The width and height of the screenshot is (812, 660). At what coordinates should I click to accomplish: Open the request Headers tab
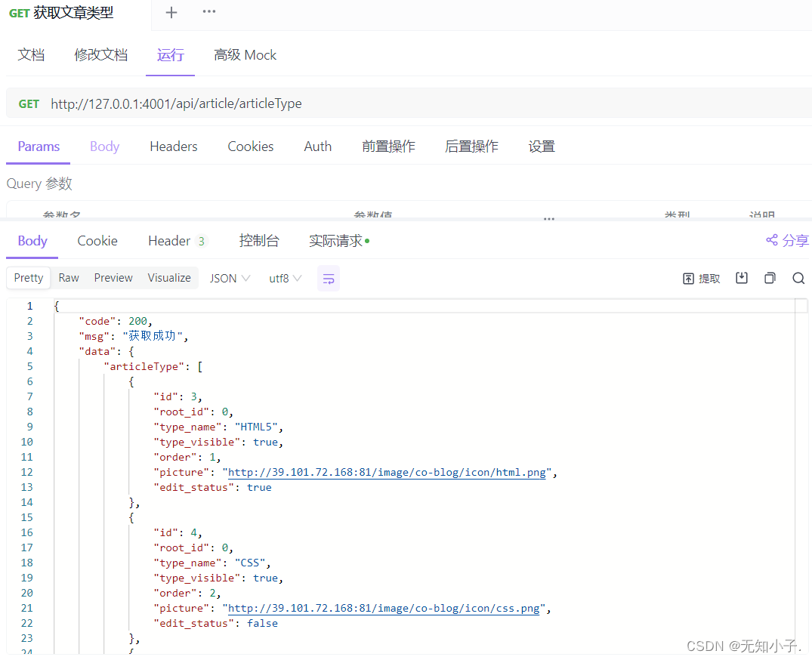[174, 146]
